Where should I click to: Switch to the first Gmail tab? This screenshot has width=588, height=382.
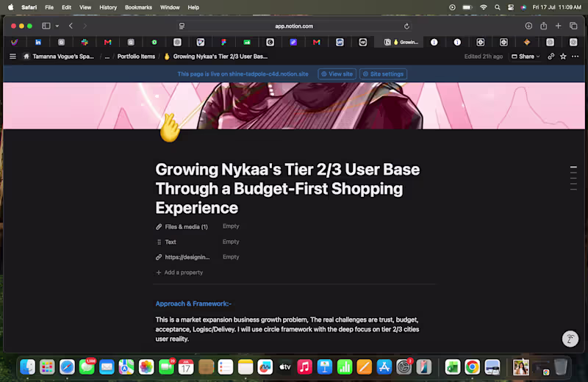pyautogui.click(x=107, y=43)
